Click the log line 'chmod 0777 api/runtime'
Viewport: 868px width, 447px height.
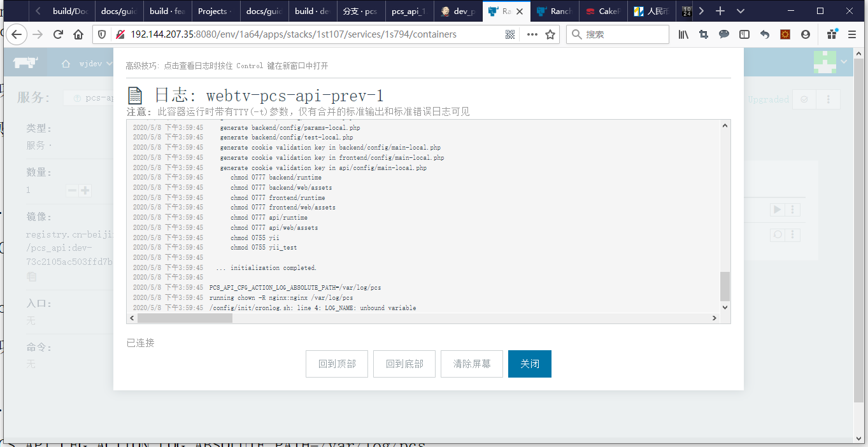269,218
